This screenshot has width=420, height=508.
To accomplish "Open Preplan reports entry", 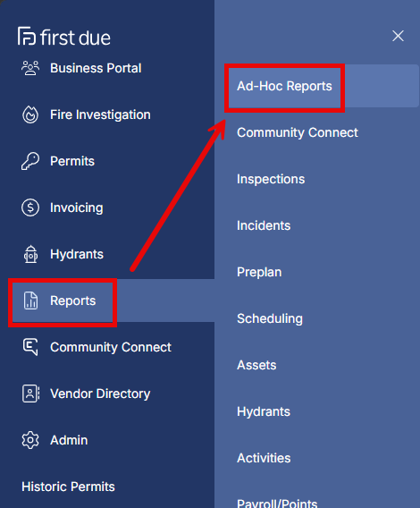I will 259,272.
